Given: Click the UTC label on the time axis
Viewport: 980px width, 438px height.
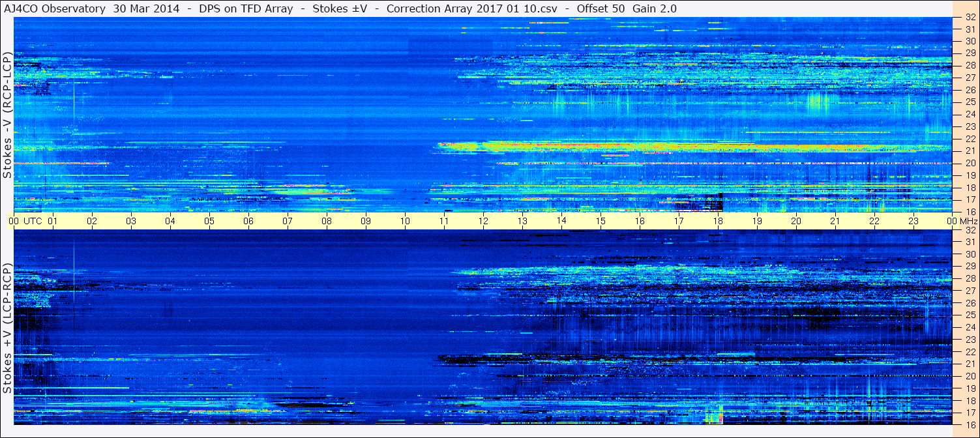Looking at the screenshot, I should click(x=33, y=221).
